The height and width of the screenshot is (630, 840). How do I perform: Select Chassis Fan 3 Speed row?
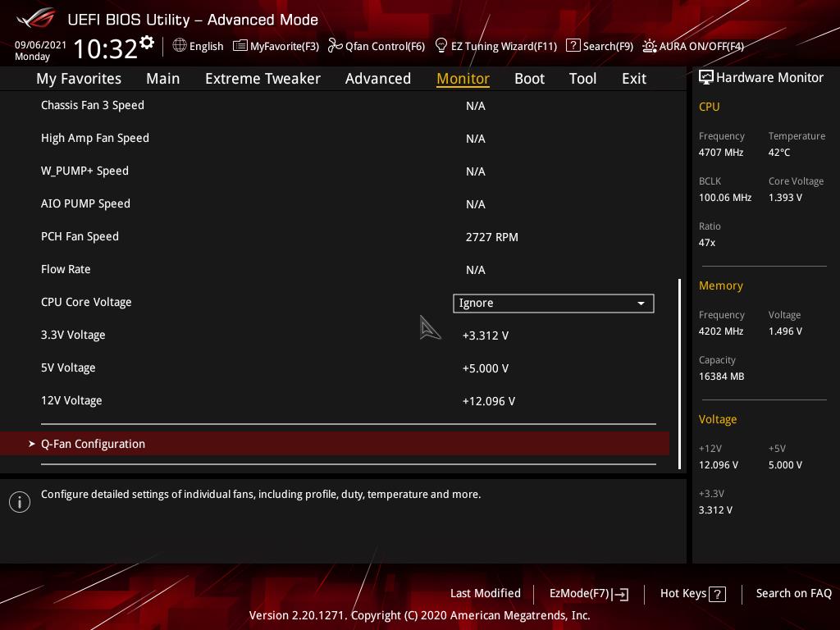pos(335,105)
